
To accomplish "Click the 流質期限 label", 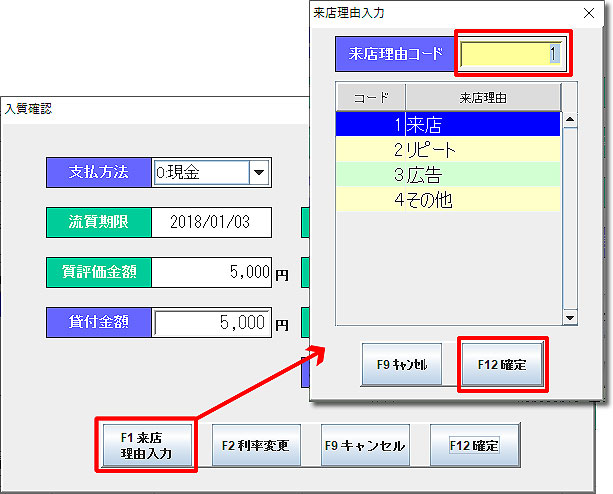I will point(99,222).
